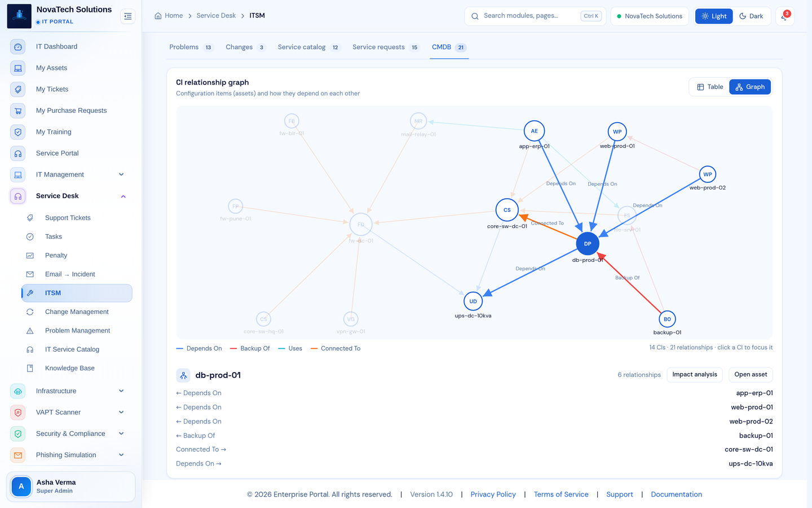Click the Change Management refresh icon
This screenshot has height=508, width=812.
click(30, 312)
